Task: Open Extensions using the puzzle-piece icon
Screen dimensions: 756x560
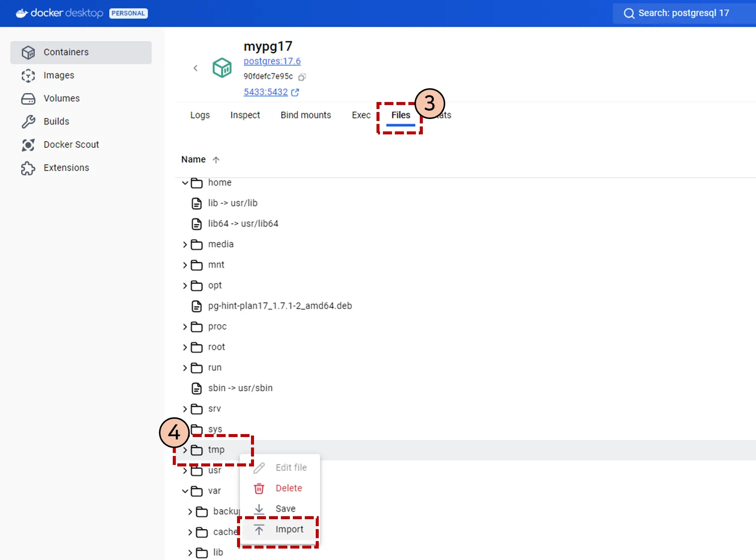Action: 28,168
